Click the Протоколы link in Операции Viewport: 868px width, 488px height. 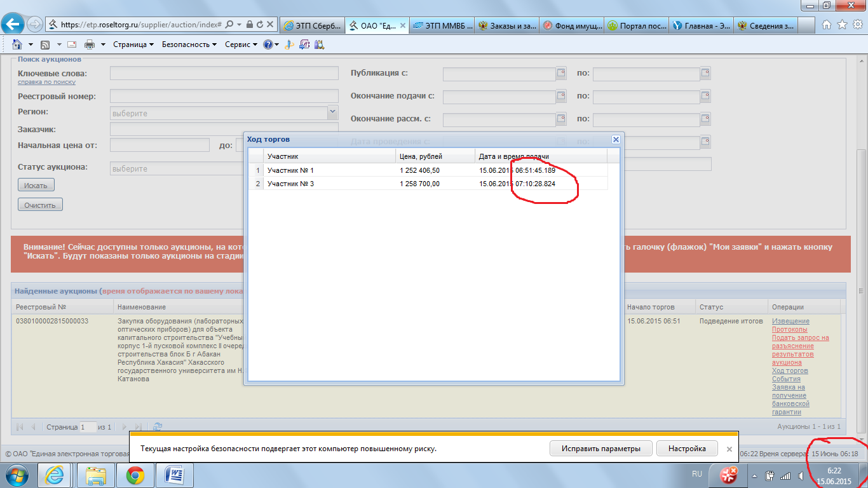click(x=789, y=330)
